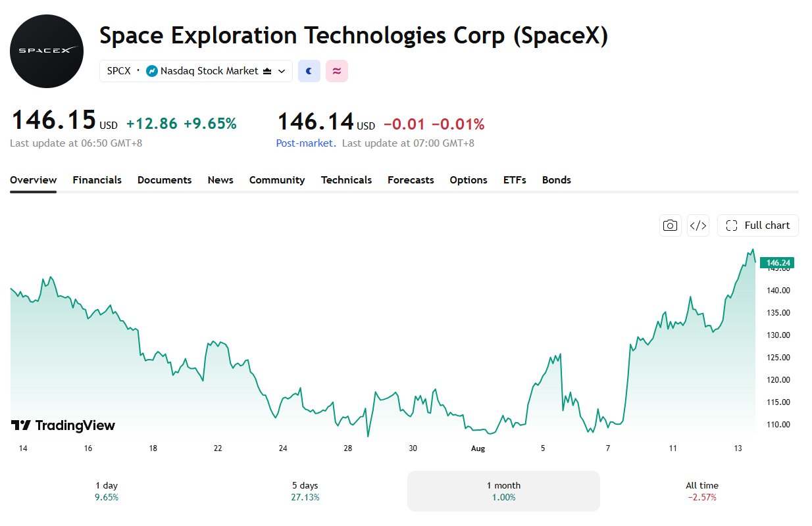Click the TradingView logo on chart
The image size is (812, 526).
[x=63, y=425]
